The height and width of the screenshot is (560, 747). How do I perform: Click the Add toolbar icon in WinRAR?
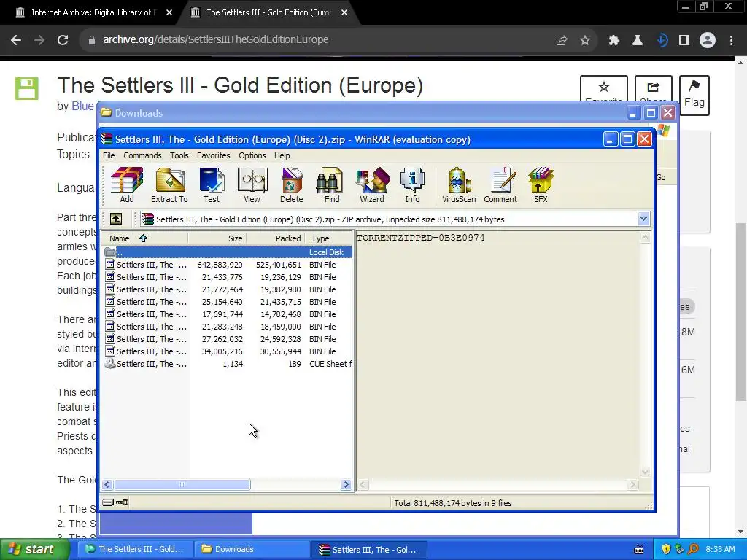click(127, 185)
